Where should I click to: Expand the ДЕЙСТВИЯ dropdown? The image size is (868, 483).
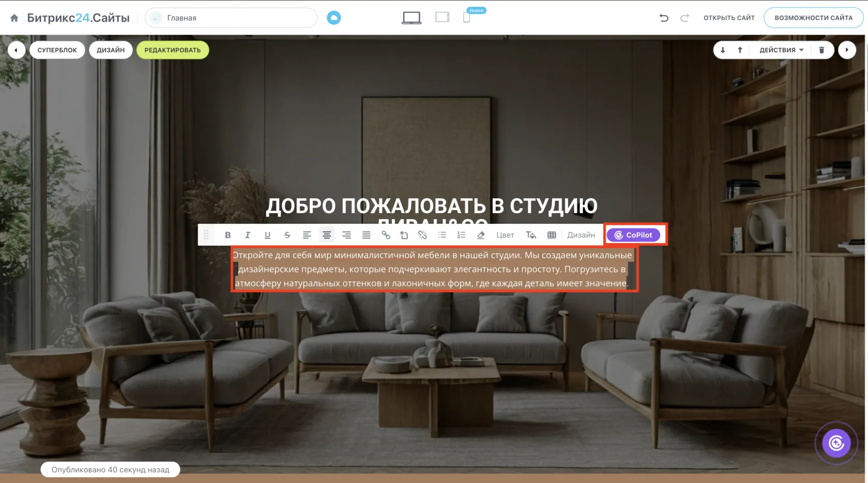coord(781,50)
